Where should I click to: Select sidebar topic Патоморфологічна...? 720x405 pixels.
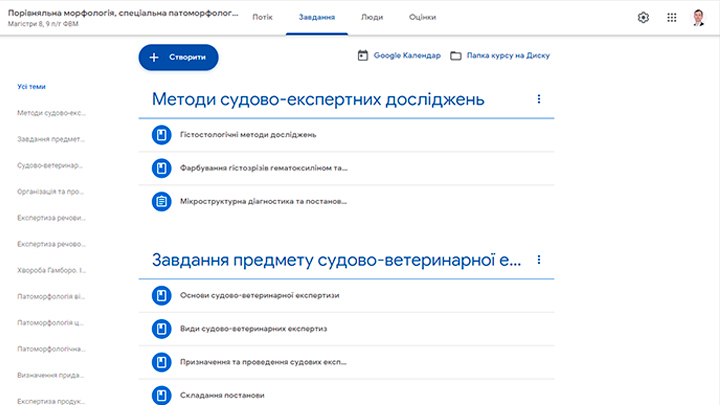tap(51, 349)
